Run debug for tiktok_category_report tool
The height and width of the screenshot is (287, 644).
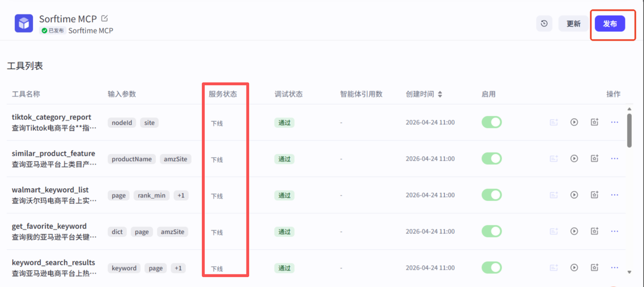[574, 122]
